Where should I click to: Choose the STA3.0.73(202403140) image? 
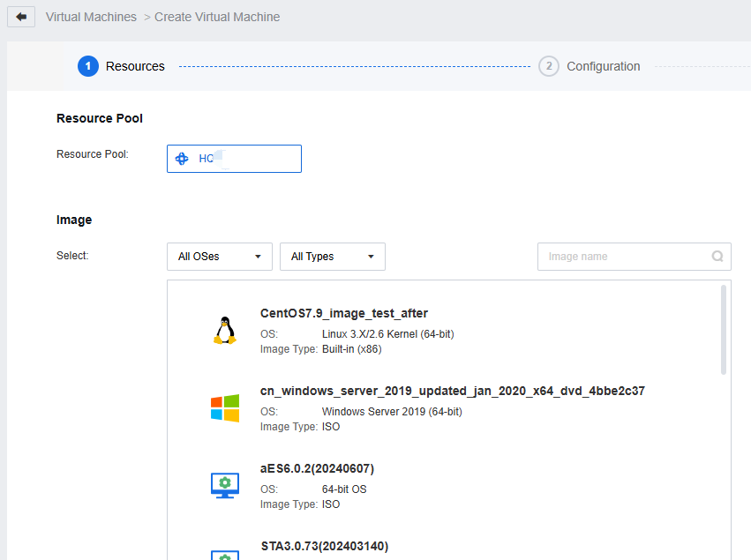(325, 546)
